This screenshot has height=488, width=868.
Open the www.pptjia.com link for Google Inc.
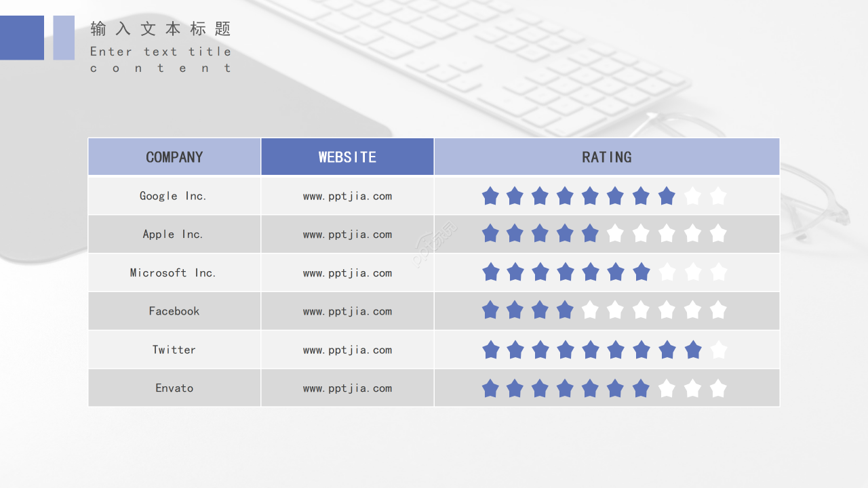(x=347, y=197)
